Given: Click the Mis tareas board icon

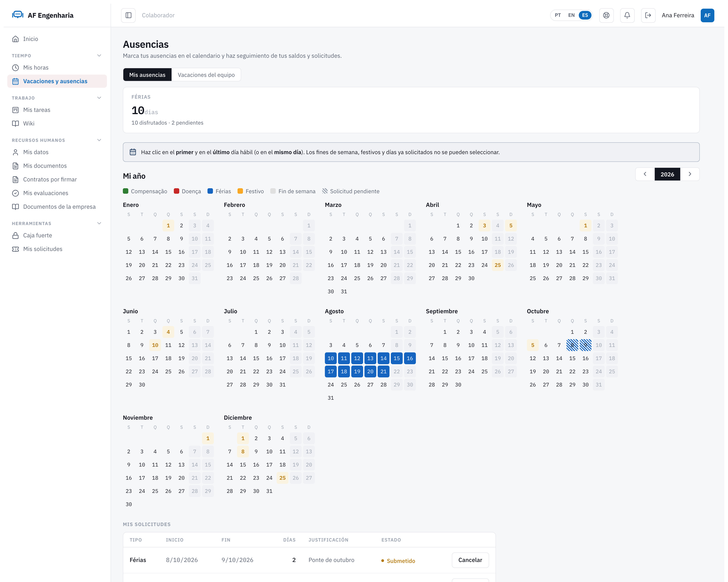Looking at the screenshot, I should coord(15,110).
